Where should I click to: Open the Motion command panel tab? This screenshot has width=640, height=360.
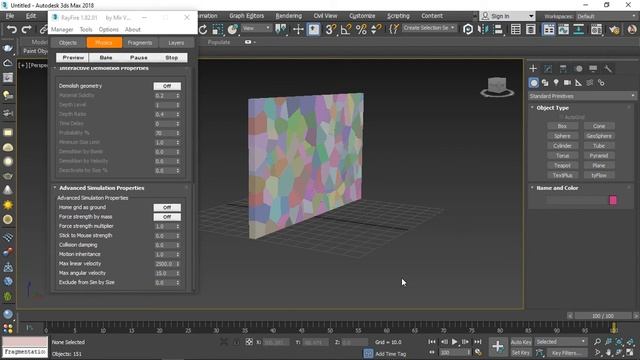tap(578, 69)
